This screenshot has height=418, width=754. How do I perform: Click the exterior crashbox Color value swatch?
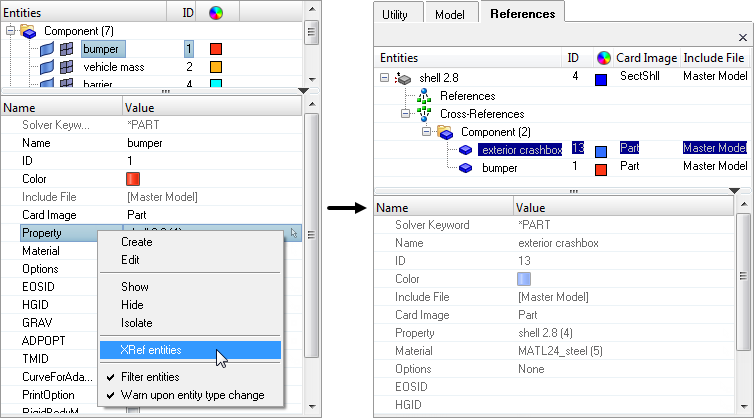524,279
